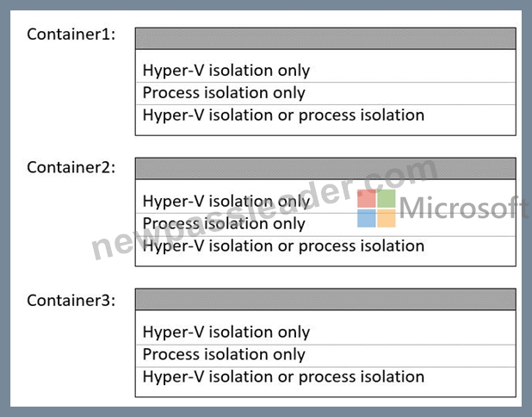Open the Container2 dropdown header bar
This screenshot has width=532, height=417.
pos(325,168)
